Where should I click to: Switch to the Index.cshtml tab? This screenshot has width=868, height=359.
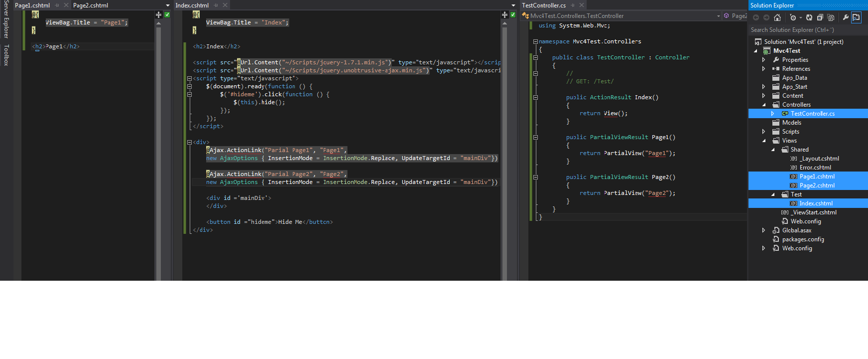coord(192,5)
